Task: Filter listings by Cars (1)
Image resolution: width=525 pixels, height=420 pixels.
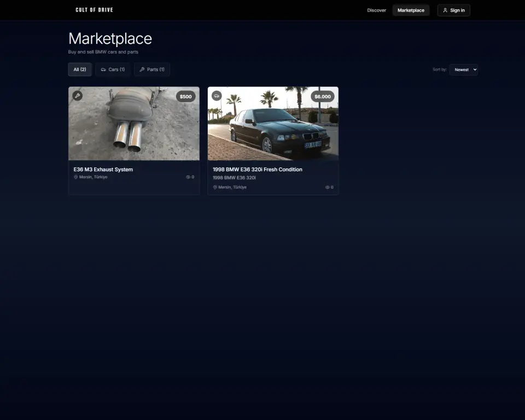Action: 113,69
